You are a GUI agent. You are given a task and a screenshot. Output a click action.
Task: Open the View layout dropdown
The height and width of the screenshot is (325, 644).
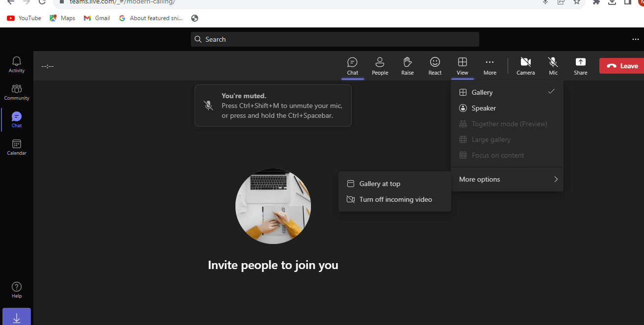(x=462, y=66)
